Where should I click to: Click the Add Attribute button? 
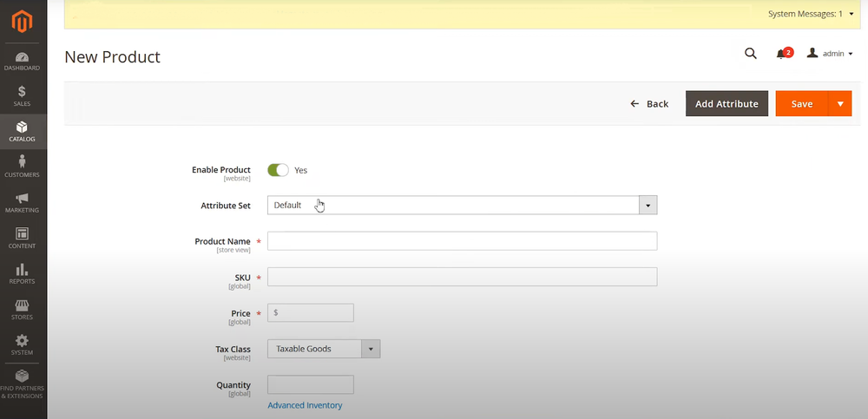click(727, 104)
